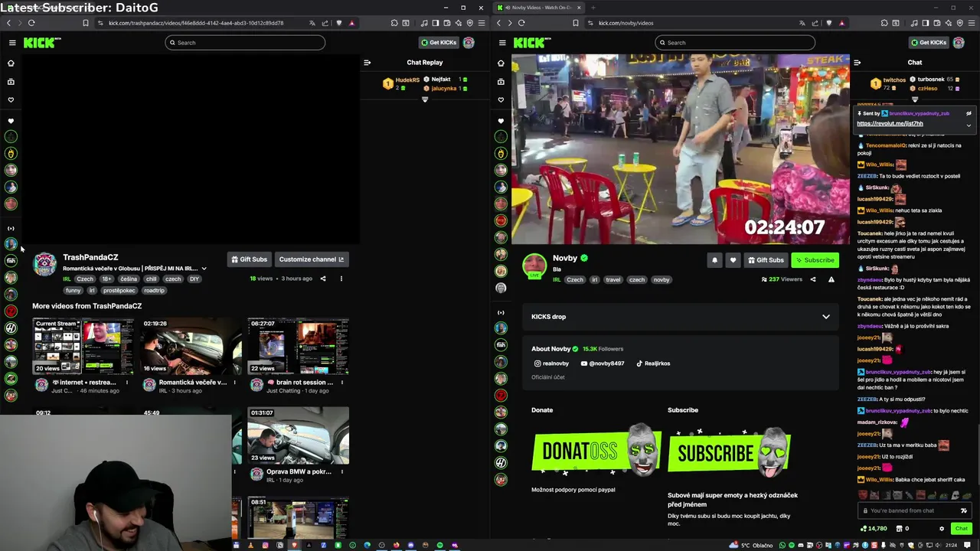Image resolution: width=980 pixels, height=551 pixels.
Task: Expand the leaderboard under Chat Replay
Action: pos(425,99)
